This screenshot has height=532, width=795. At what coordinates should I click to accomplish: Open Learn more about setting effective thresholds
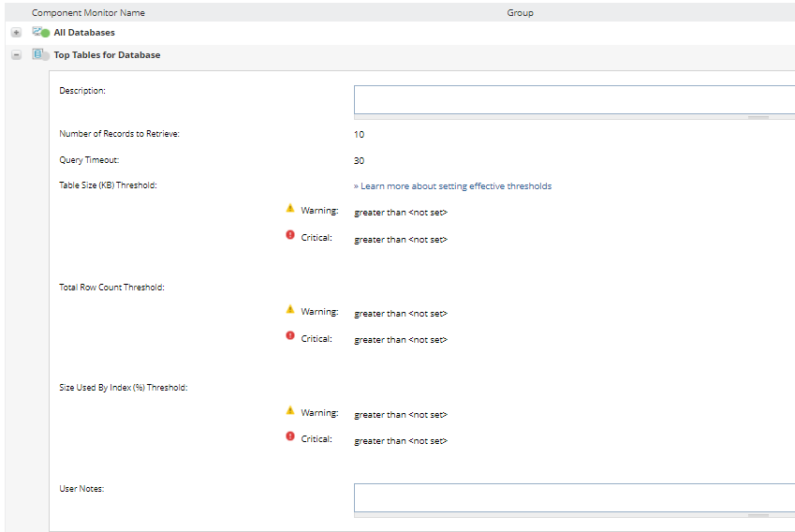453,186
